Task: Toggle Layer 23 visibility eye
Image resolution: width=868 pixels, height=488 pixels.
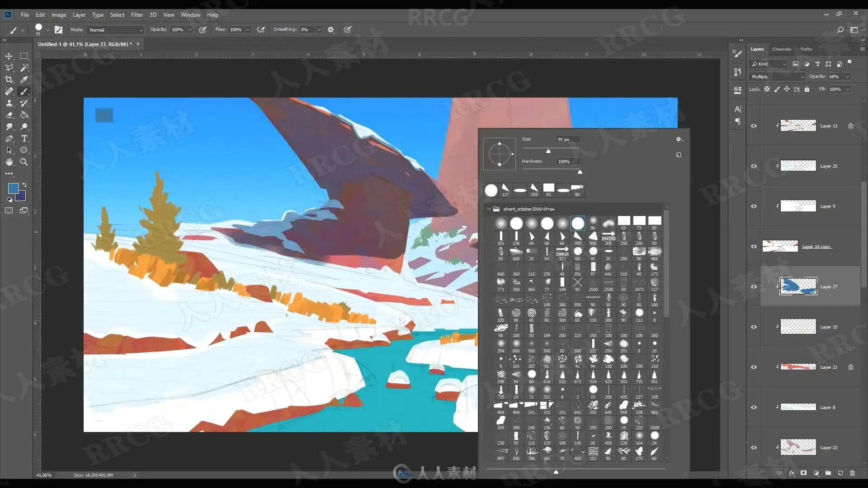Action: tap(754, 448)
